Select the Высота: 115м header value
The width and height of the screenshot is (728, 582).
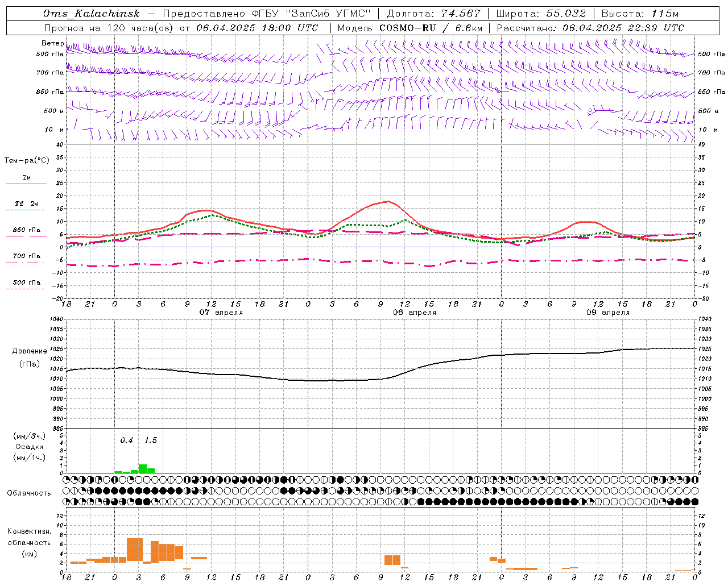click(x=640, y=14)
